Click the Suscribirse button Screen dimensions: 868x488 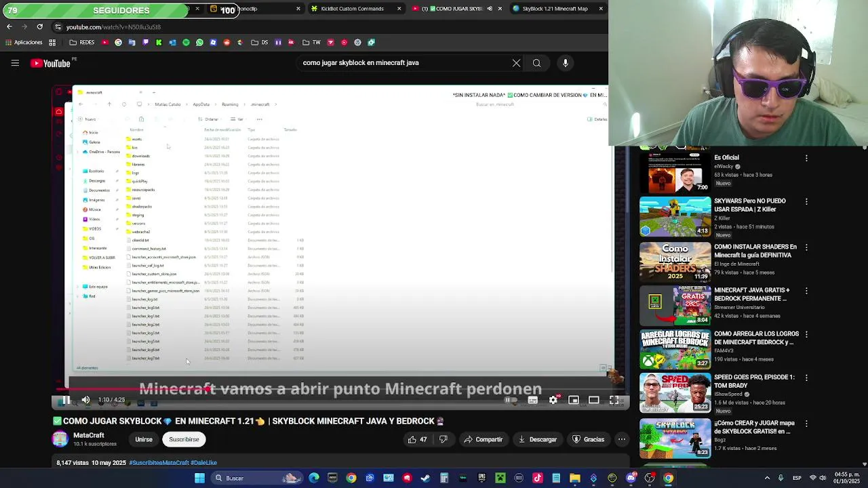tap(184, 439)
